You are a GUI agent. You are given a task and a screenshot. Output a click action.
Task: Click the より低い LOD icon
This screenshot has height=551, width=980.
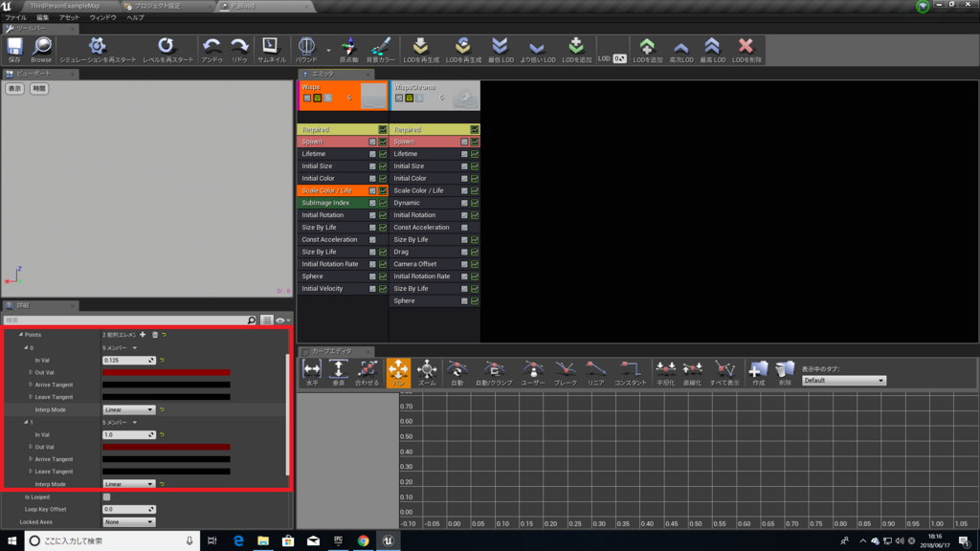(538, 50)
